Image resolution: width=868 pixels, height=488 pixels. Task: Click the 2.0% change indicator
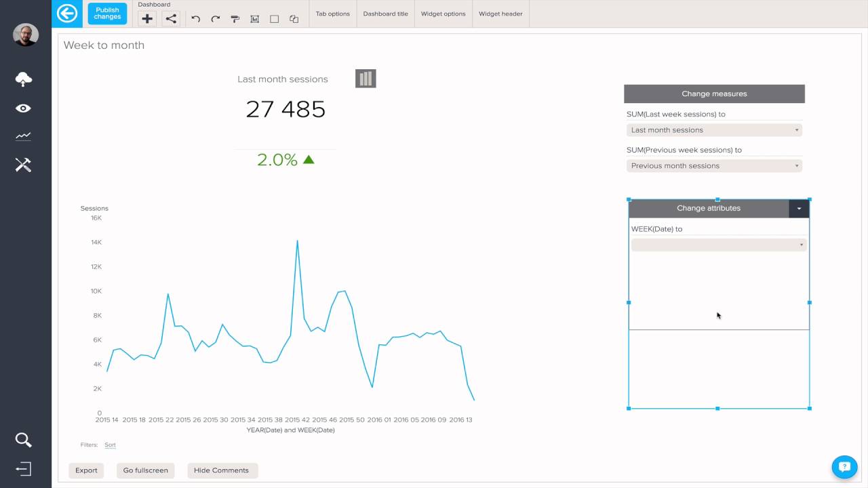[x=277, y=160]
